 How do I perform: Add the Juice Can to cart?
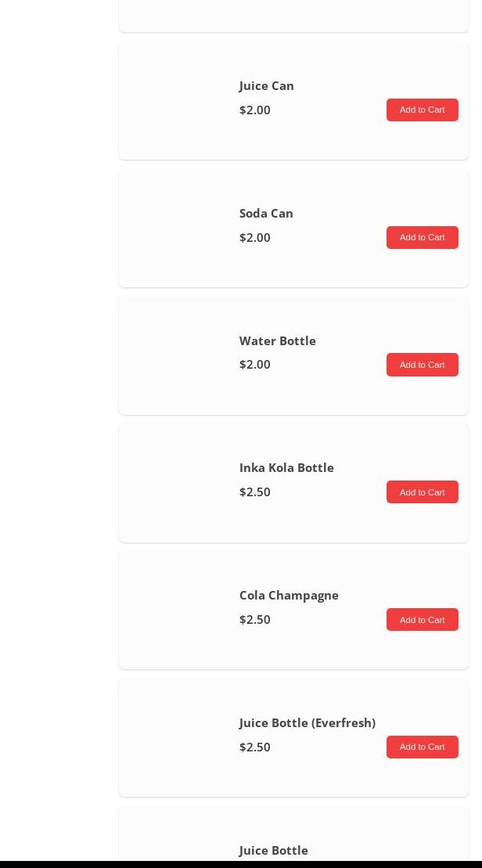[423, 110]
